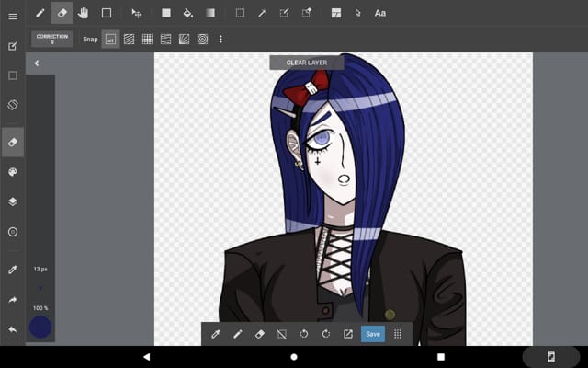Toggle Snap off button
Image resolution: width=588 pixels, height=368 pixels.
[110, 40]
